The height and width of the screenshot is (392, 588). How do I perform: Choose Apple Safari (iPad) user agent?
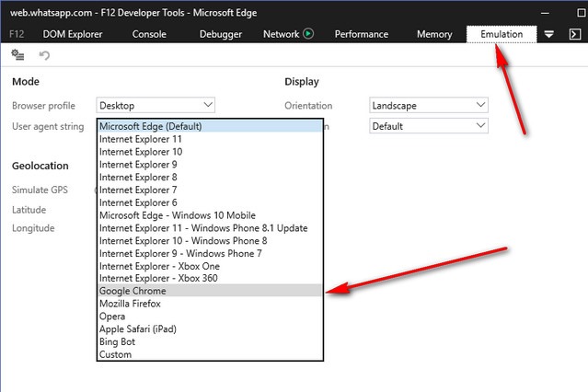coord(210,329)
